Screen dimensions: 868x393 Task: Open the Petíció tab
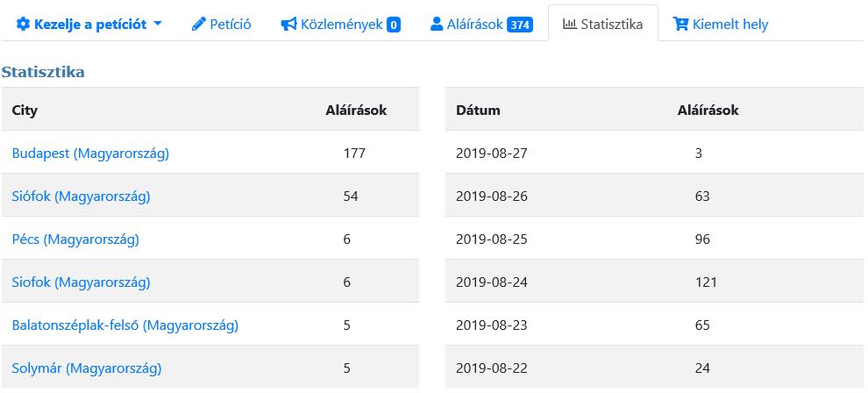[x=221, y=25]
